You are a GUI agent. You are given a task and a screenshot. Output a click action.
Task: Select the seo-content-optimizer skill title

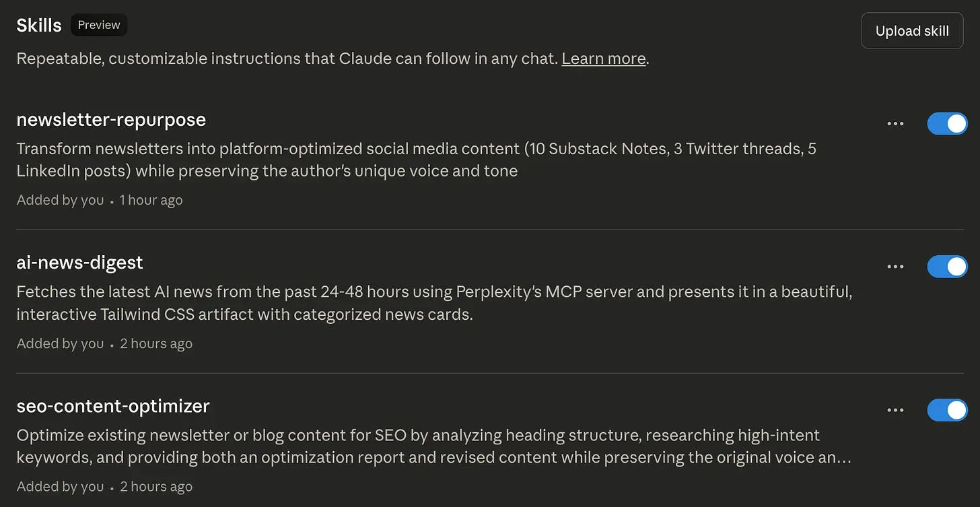(x=113, y=406)
